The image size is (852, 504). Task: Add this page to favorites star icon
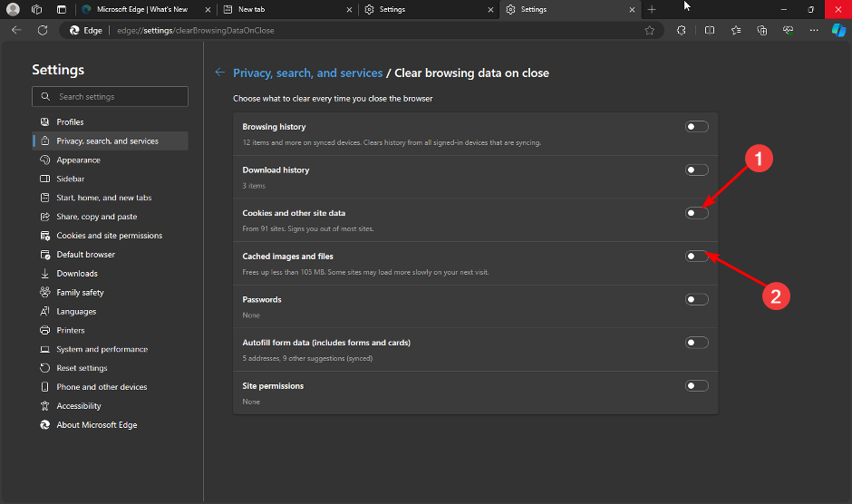[649, 31]
